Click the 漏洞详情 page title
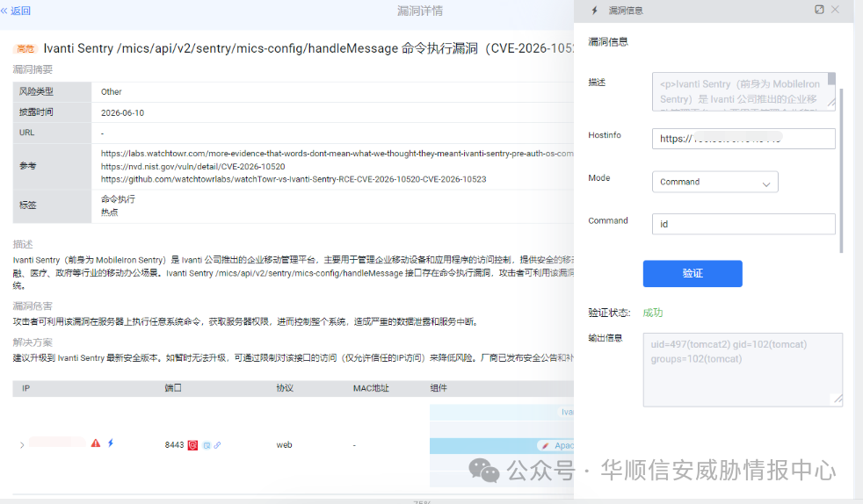Image resolution: width=863 pixels, height=504 pixels. click(420, 11)
